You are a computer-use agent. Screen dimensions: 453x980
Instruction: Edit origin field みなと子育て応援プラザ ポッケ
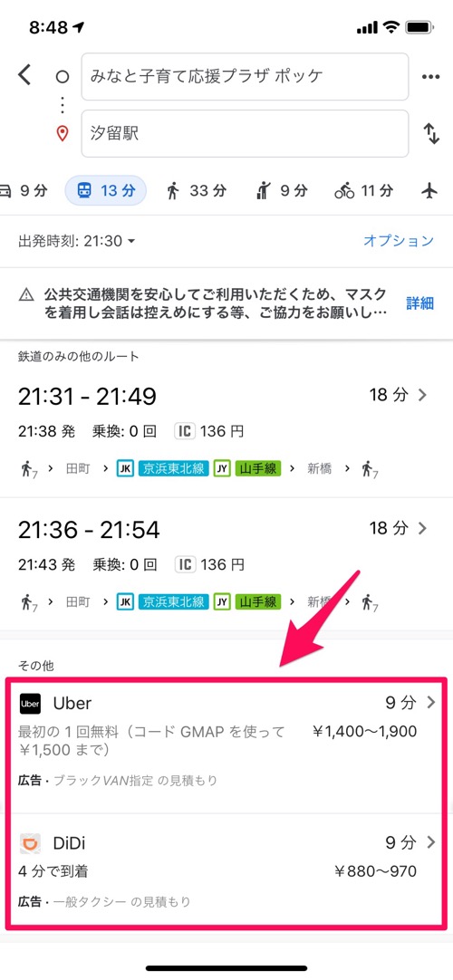[245, 76]
